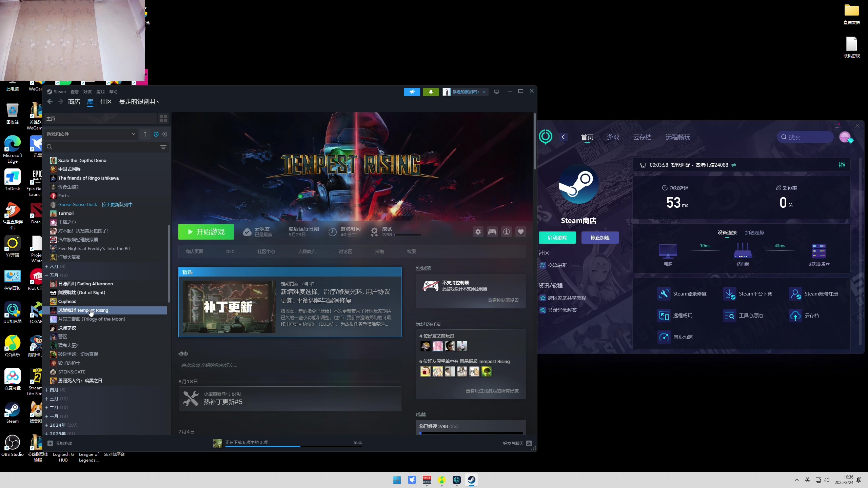Screen dimensions: 868x488
Task: Click the green 开始游戏 button
Action: pyautogui.click(x=206, y=232)
